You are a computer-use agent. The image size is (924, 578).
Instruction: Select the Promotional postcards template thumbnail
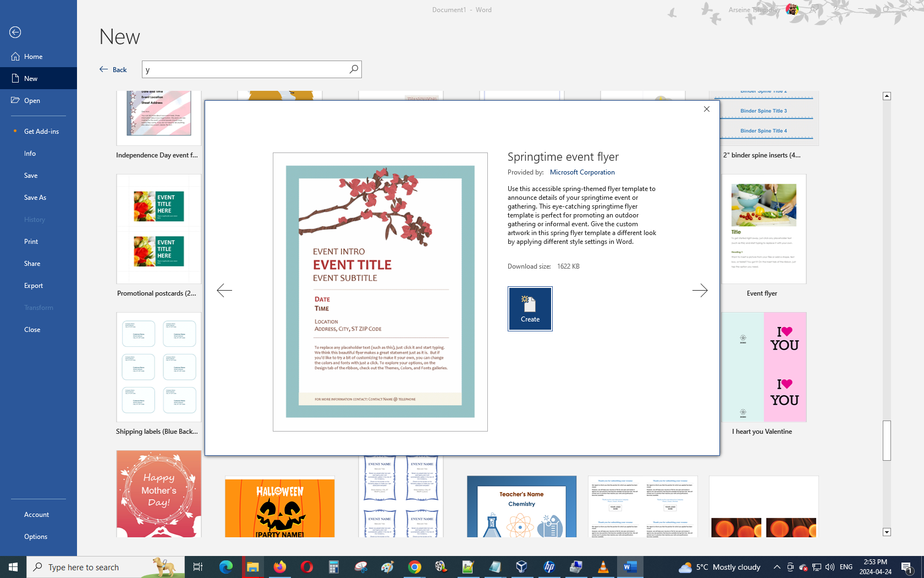pyautogui.click(x=158, y=230)
